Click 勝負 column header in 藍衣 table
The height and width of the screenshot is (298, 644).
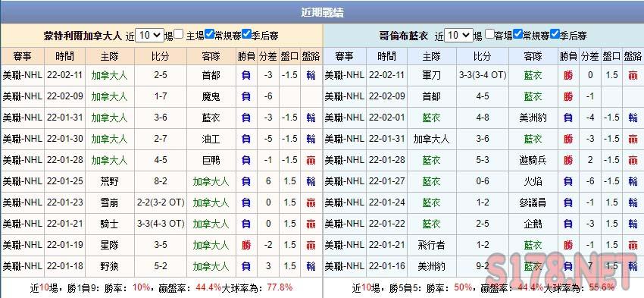(x=568, y=56)
